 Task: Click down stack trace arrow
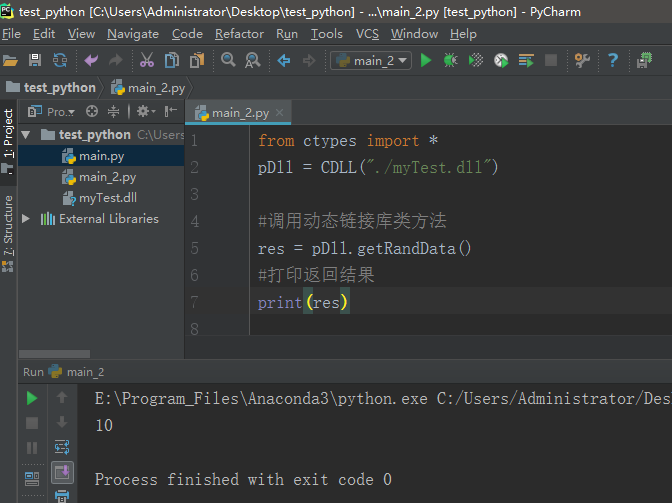[x=62, y=422]
